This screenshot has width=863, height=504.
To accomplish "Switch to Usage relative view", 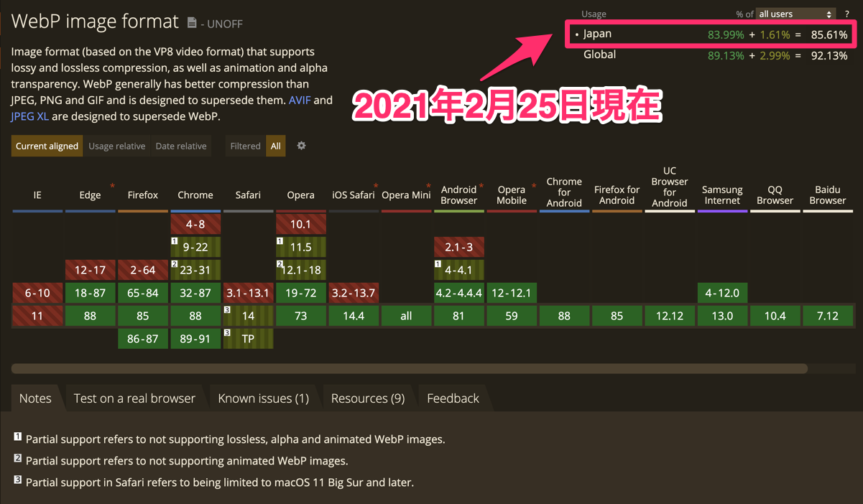I will (117, 146).
